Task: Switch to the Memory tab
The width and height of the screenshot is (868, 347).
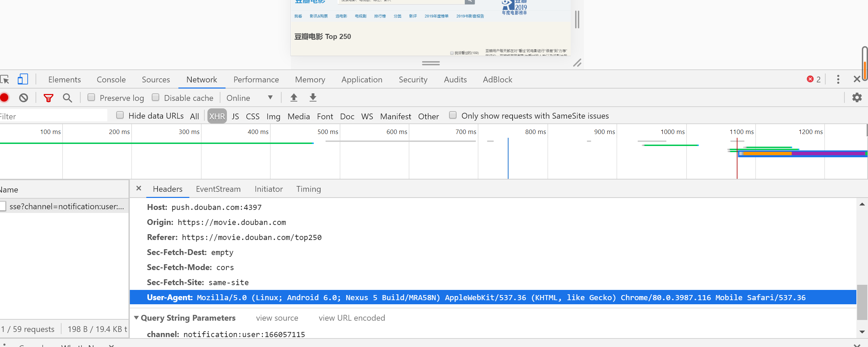Action: tap(310, 80)
